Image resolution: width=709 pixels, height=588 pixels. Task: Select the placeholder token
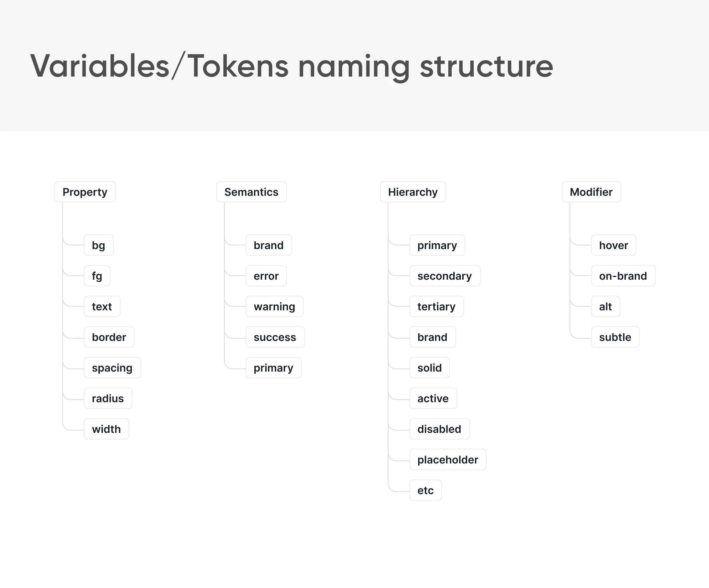click(x=448, y=460)
